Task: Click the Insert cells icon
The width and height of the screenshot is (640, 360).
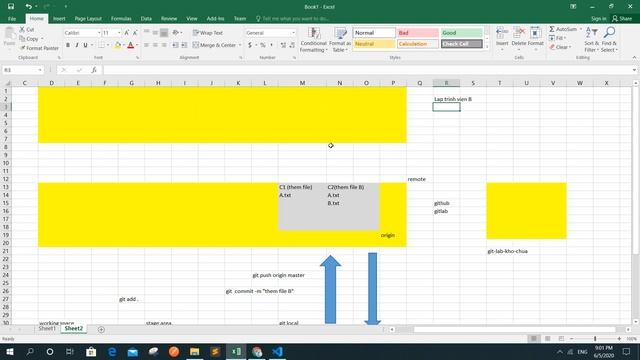Action: [x=502, y=33]
